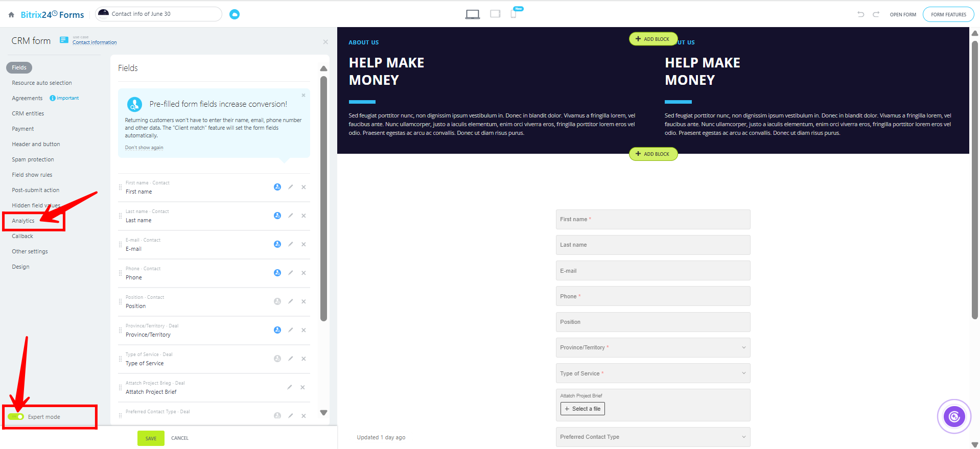Open Province/Territory dropdown in form preview

click(653, 347)
